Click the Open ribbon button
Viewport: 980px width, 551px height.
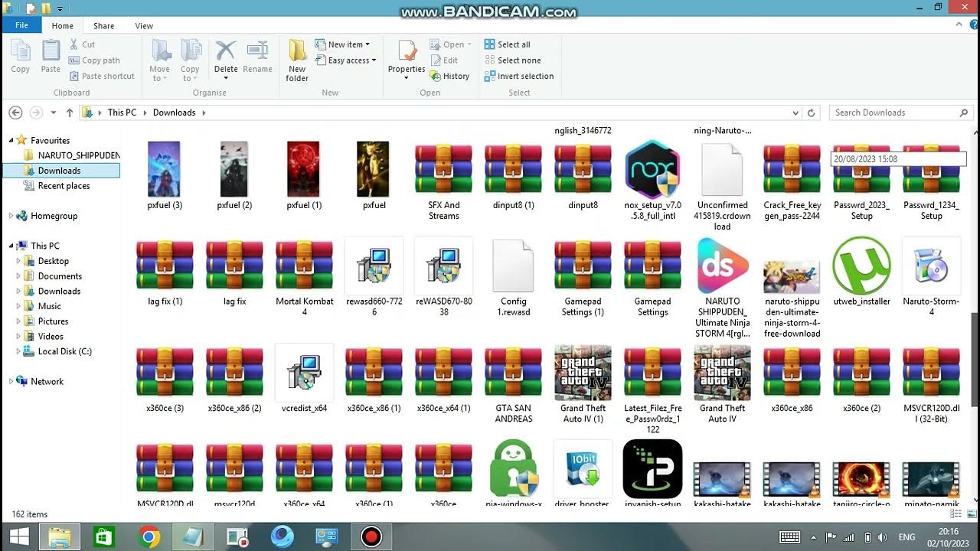[450, 44]
